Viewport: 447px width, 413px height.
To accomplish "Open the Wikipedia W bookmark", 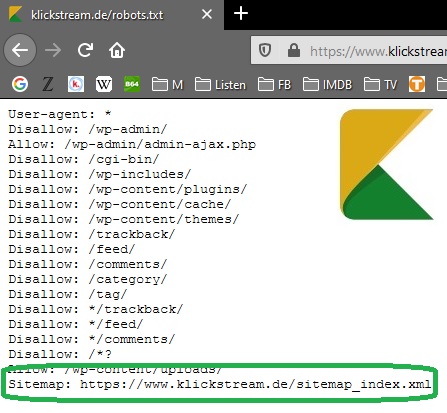I will coord(104,84).
